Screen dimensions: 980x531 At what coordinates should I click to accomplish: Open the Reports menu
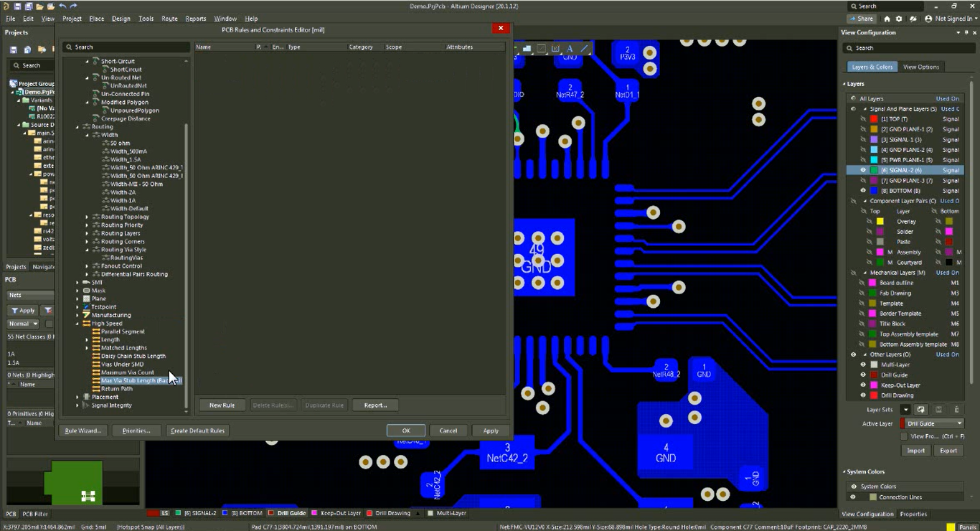pyautogui.click(x=195, y=19)
